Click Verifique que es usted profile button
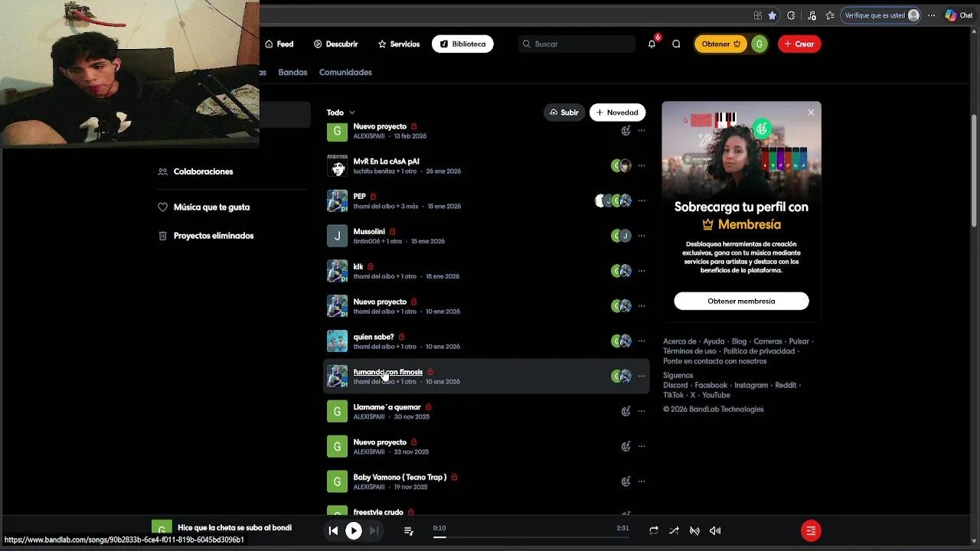 pos(880,15)
